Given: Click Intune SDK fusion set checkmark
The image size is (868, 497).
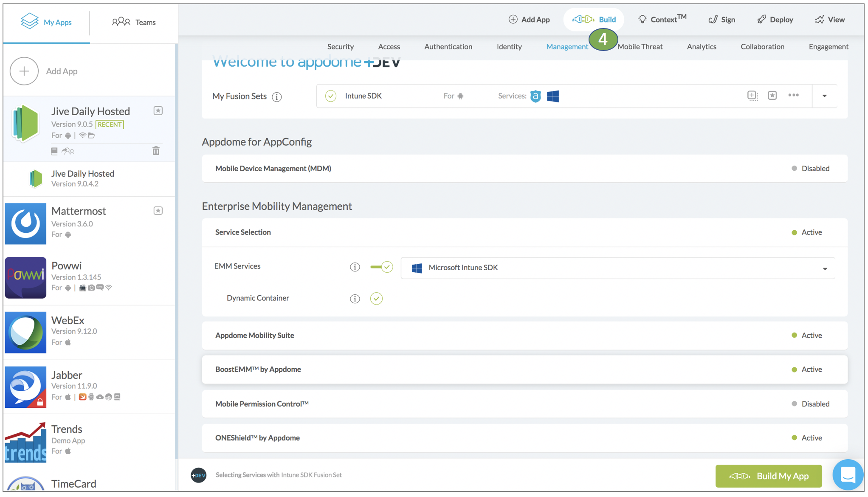Looking at the screenshot, I should click(331, 96).
